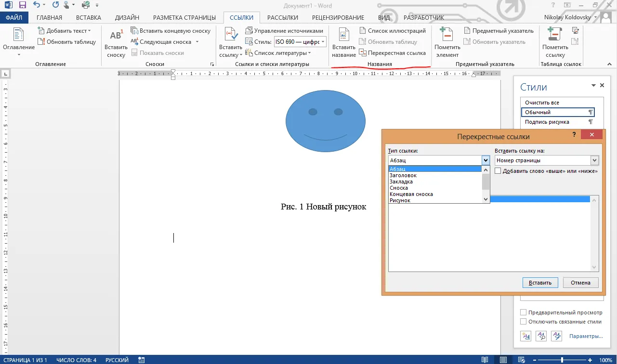Click the Вставить сноску footnote icon
Viewport: 617px width, 364px height.
point(116,35)
